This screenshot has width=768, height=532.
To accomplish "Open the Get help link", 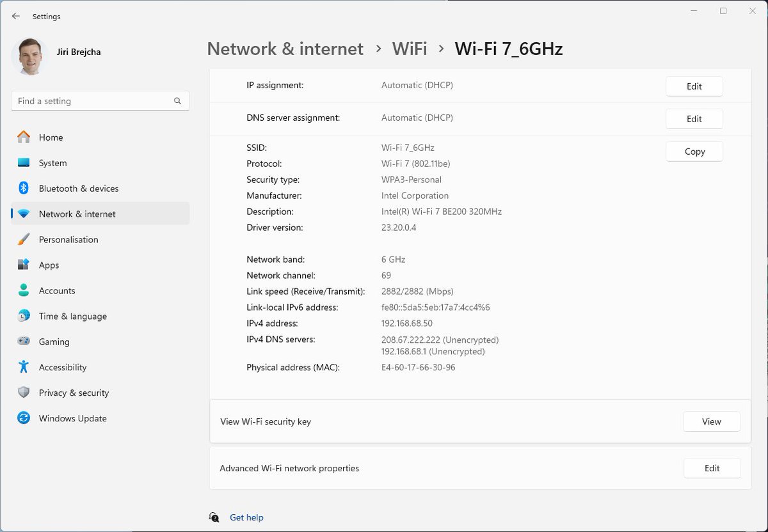I will (246, 517).
